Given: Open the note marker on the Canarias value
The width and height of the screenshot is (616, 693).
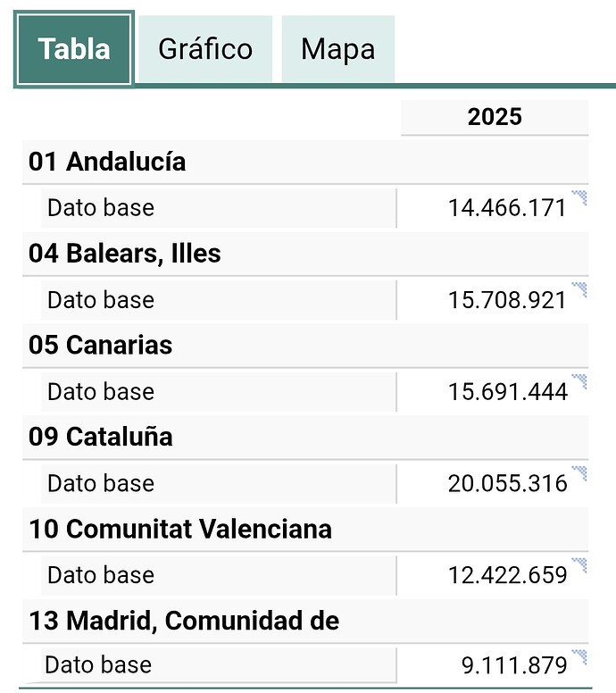Looking at the screenshot, I should [x=579, y=381].
